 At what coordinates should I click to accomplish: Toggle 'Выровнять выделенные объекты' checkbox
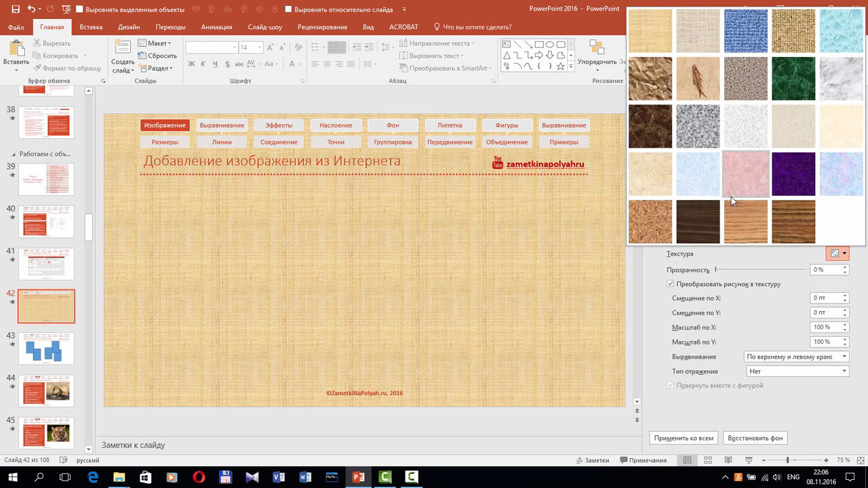coord(79,9)
